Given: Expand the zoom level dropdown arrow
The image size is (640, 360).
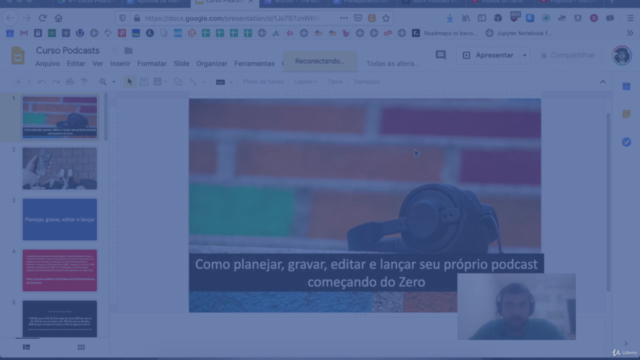Looking at the screenshot, I should point(114,82).
